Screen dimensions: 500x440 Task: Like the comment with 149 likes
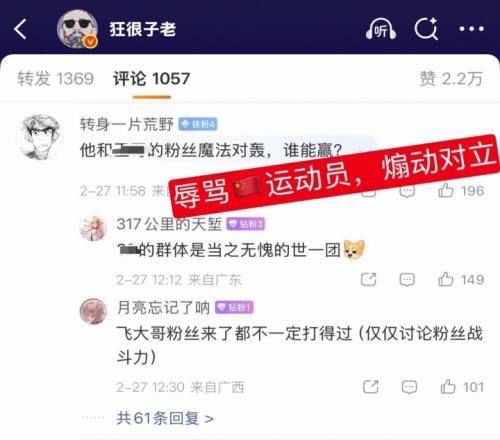click(446, 279)
